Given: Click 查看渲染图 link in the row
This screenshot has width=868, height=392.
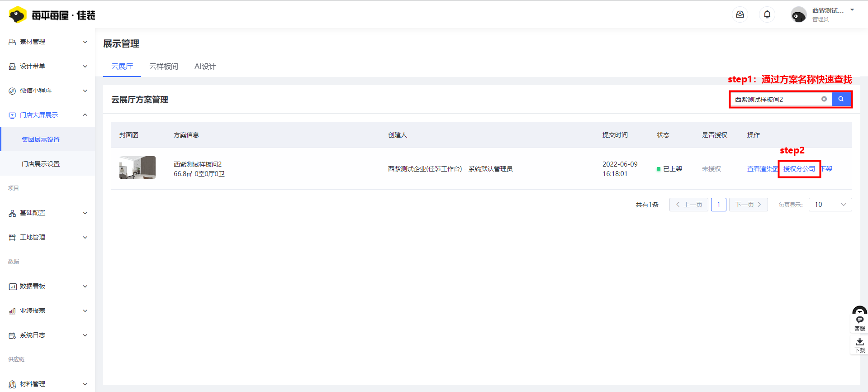Looking at the screenshot, I should point(763,169).
